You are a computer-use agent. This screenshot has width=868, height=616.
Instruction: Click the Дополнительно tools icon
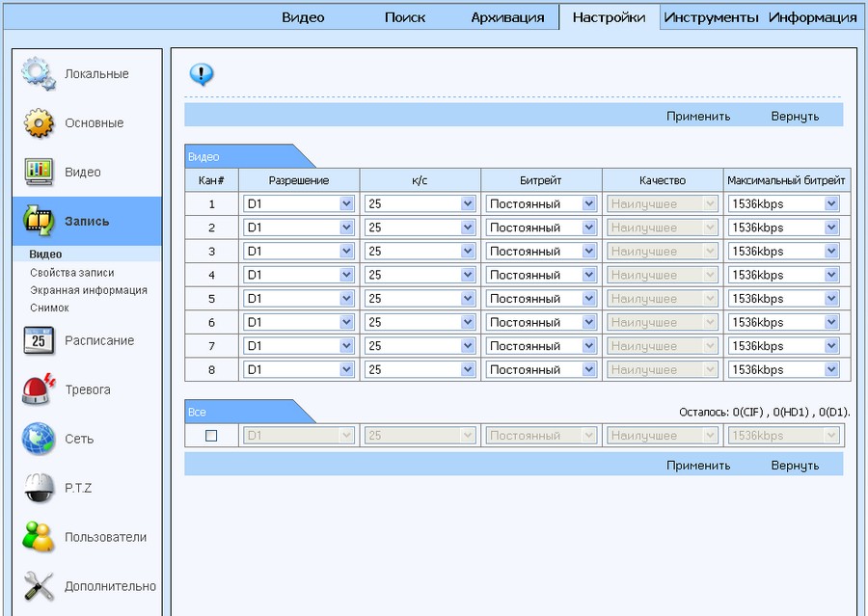[39, 585]
